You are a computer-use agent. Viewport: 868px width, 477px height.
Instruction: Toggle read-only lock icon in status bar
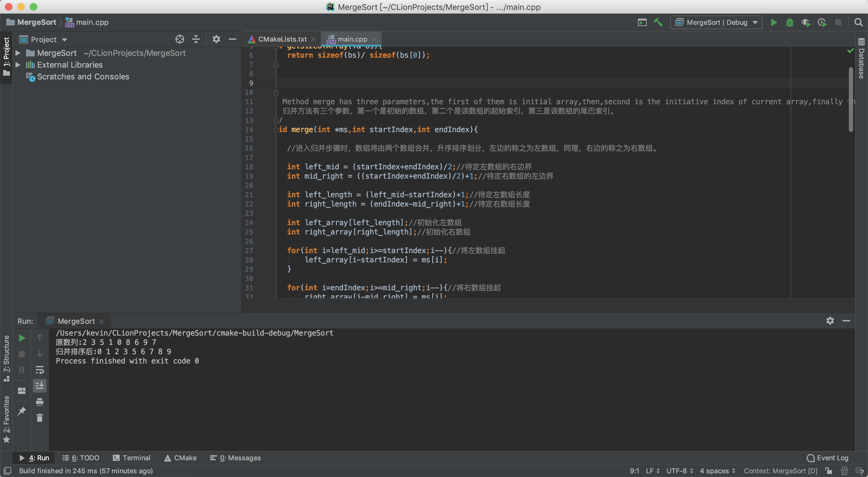point(829,470)
